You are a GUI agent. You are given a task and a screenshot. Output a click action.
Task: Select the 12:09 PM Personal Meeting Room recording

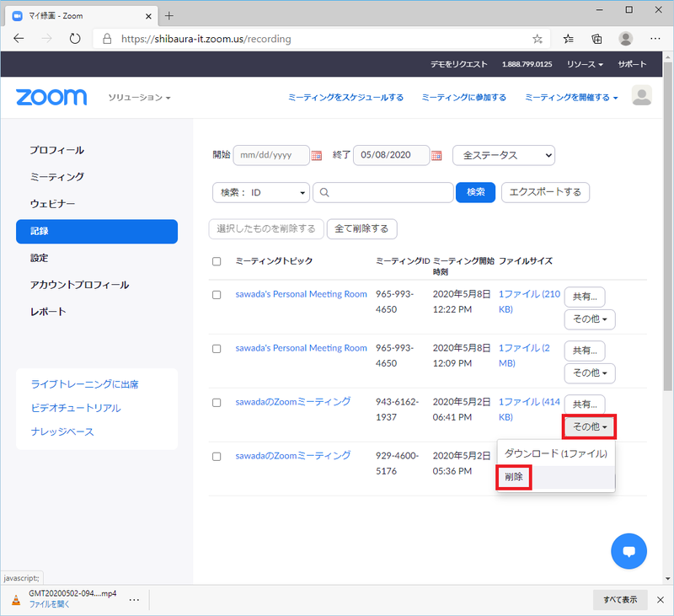click(x=217, y=349)
